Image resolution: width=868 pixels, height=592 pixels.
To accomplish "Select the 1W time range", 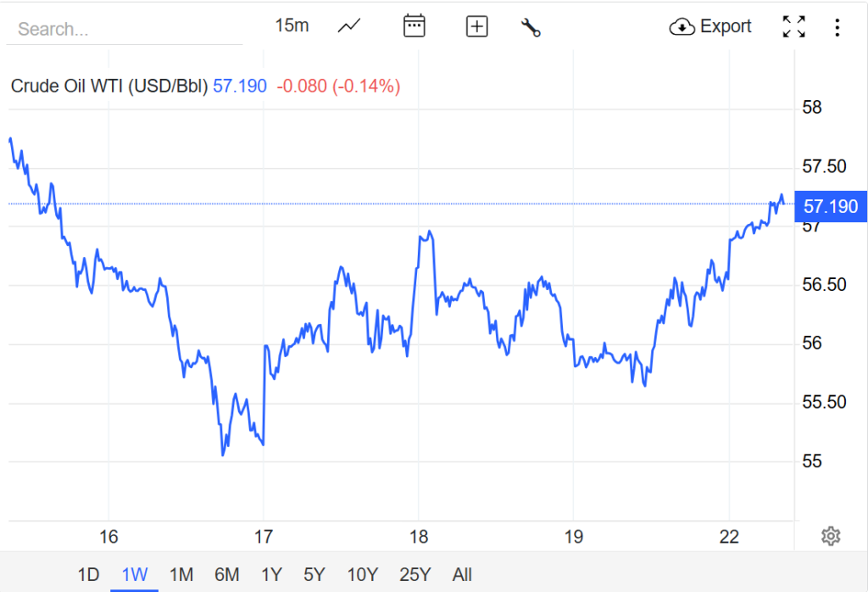I will pos(134,574).
